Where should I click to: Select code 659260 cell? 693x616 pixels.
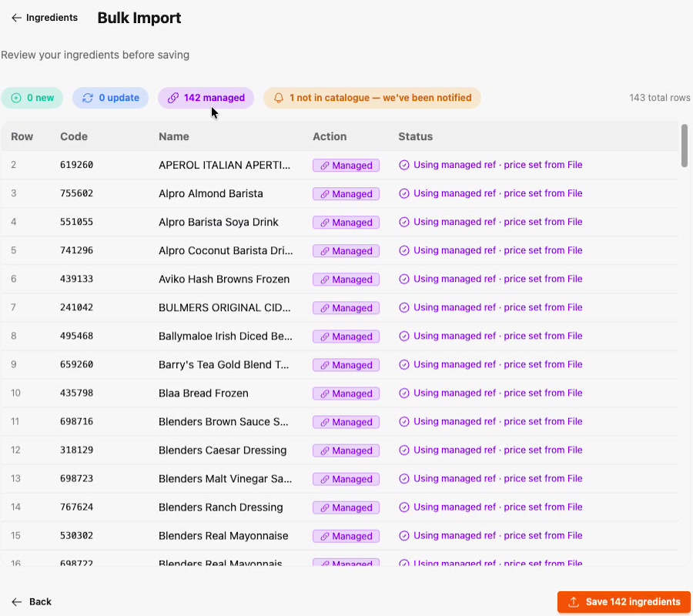pos(76,364)
